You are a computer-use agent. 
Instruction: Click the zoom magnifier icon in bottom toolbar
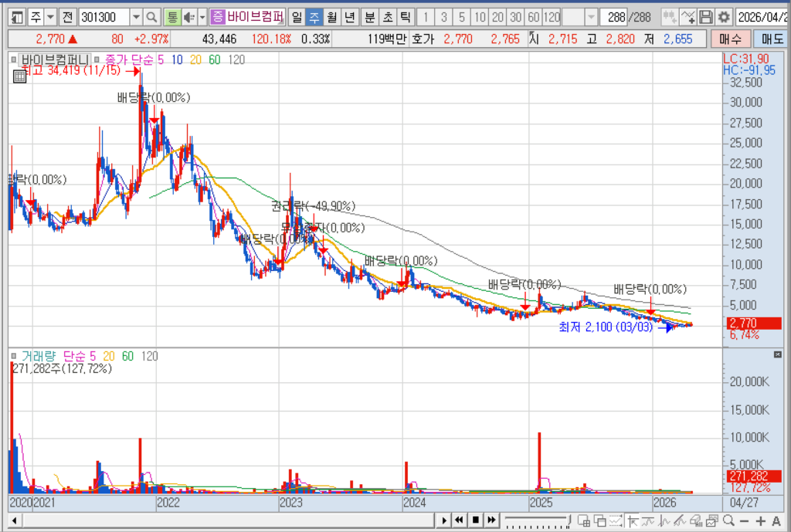[728, 520]
